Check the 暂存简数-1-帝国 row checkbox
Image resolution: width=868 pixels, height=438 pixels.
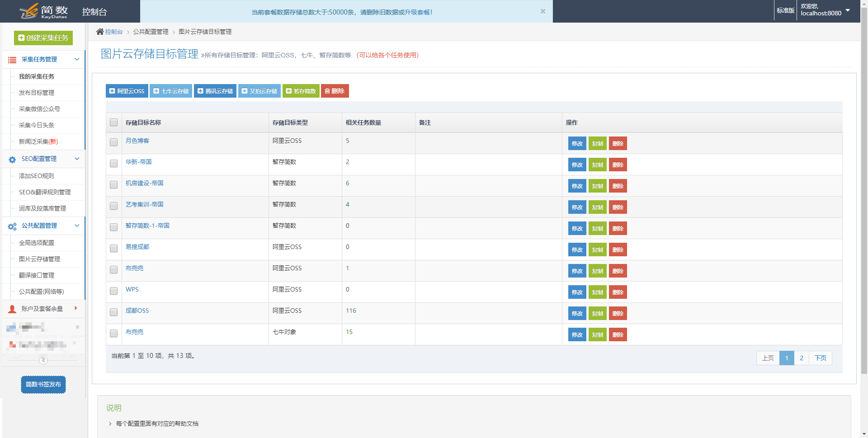tap(113, 227)
